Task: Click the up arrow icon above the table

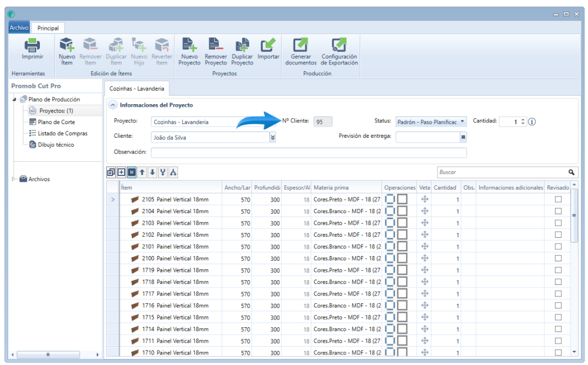Action: point(142,172)
